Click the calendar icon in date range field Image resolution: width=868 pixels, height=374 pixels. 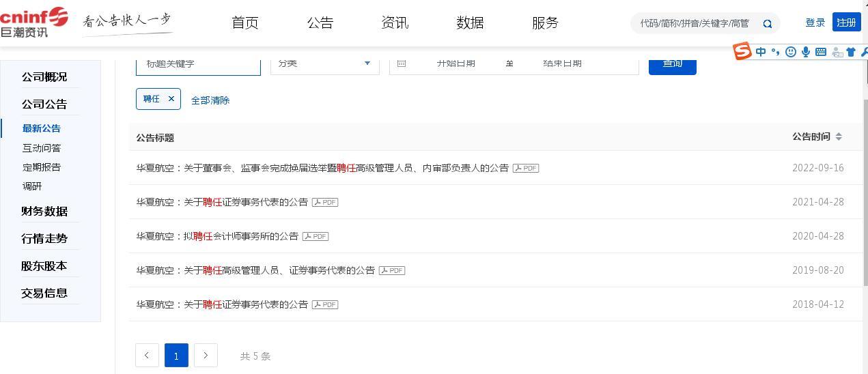[x=402, y=63]
